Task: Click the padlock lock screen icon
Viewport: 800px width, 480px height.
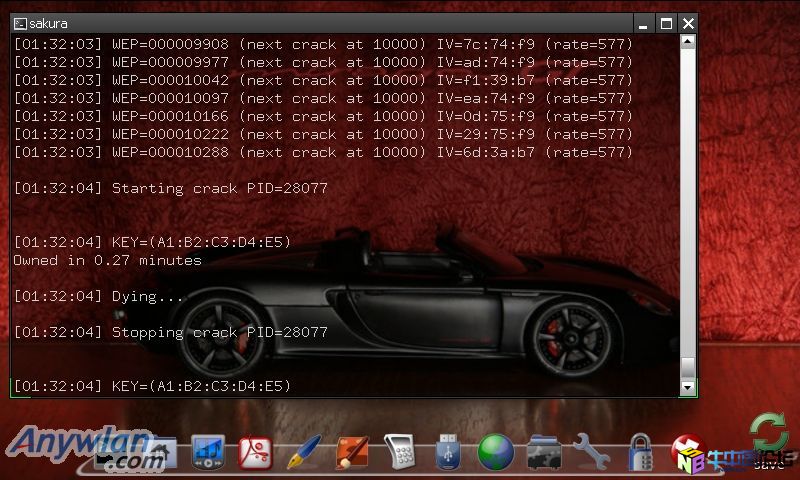Action: tap(640, 453)
